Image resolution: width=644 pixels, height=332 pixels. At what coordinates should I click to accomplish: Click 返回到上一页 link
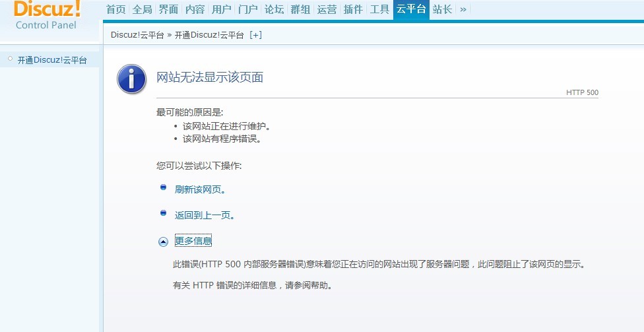tap(205, 215)
